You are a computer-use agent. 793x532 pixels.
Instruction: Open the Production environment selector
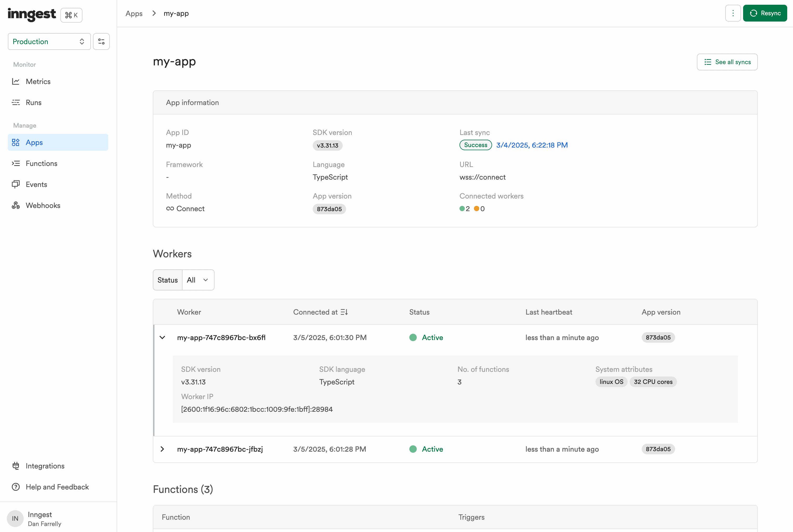point(49,41)
